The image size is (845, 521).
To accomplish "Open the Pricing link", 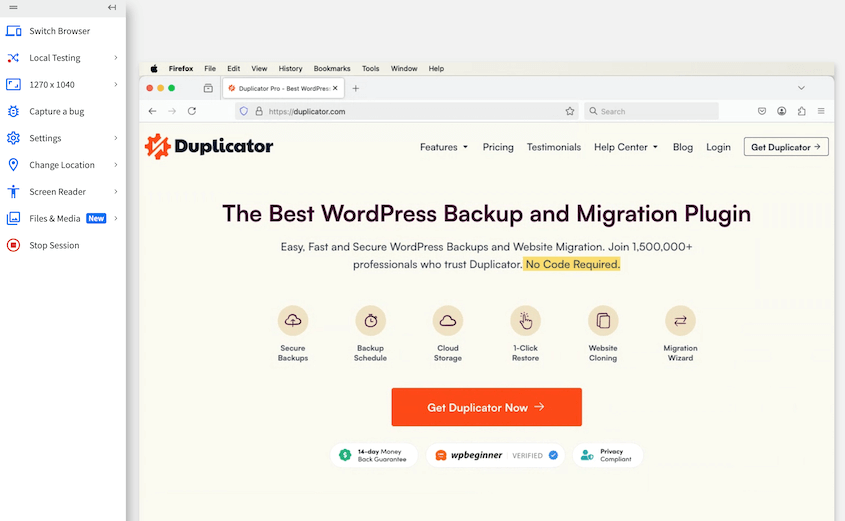I will (498, 147).
